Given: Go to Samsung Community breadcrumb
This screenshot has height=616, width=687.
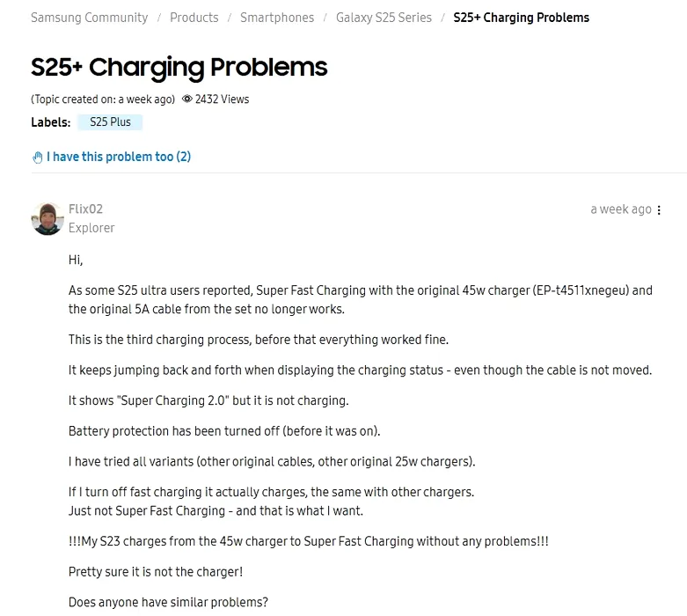Looking at the screenshot, I should point(90,18).
